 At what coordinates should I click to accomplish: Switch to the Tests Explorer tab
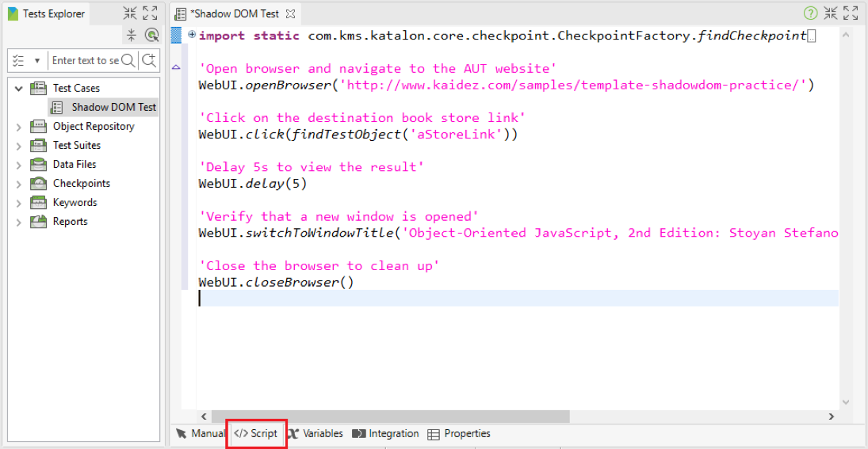click(46, 13)
